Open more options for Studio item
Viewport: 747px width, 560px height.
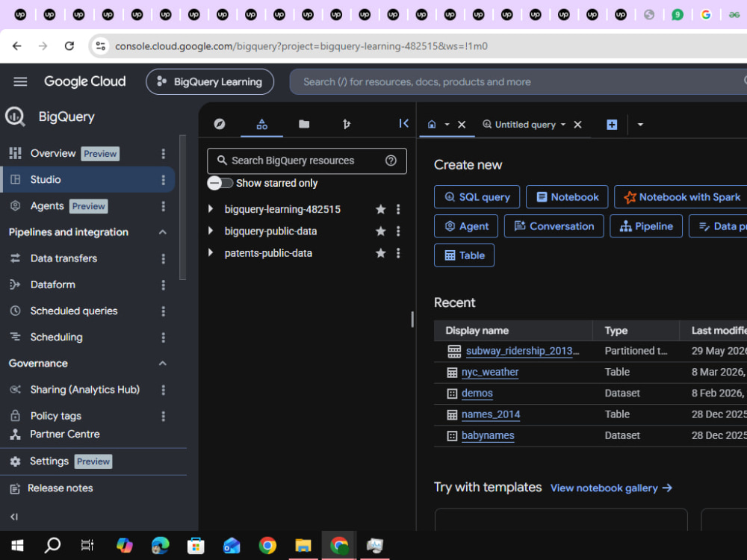(164, 179)
